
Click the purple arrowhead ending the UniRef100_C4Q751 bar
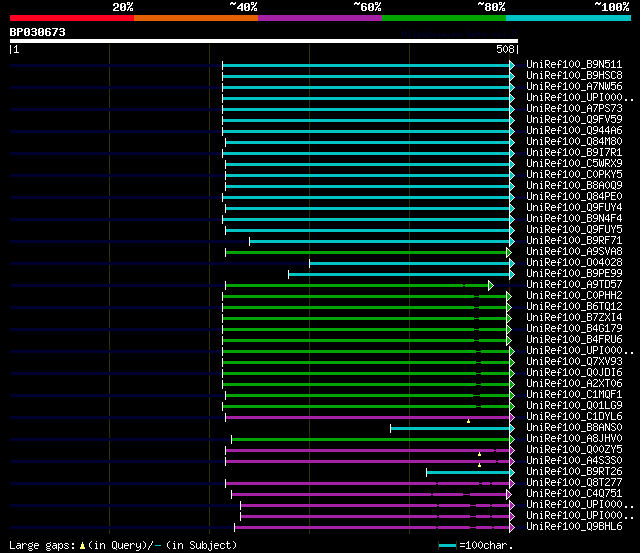(x=509, y=495)
